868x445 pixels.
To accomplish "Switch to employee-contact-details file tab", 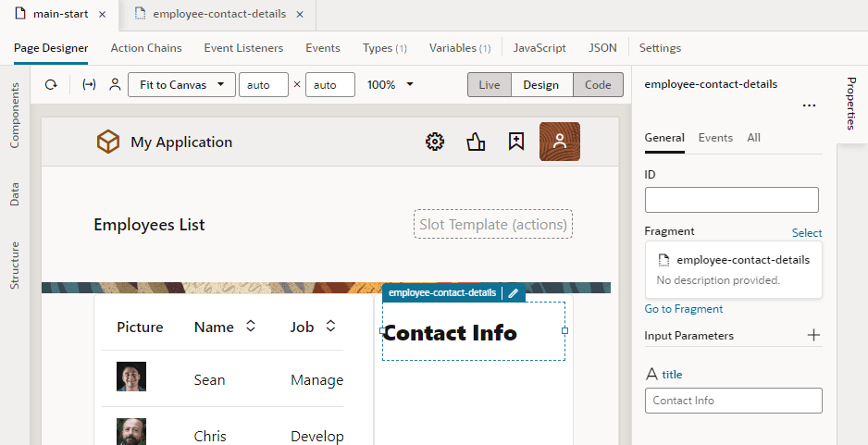I will (x=219, y=15).
